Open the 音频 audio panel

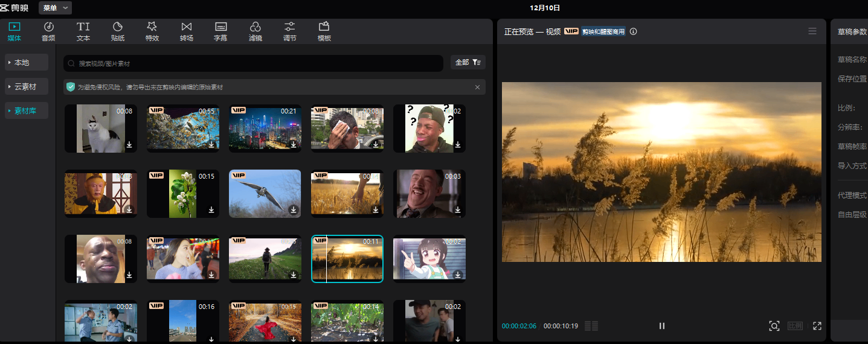(48, 31)
